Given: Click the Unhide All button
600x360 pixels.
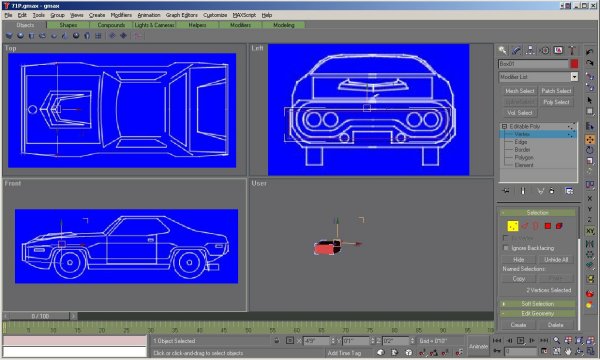Looking at the screenshot, I should pyautogui.click(x=556, y=259).
